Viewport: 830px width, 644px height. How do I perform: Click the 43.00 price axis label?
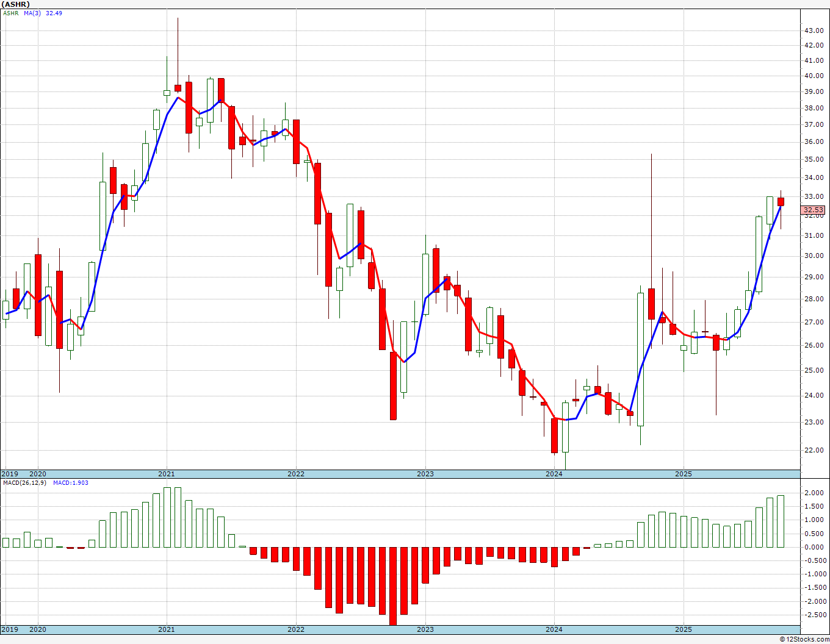click(814, 30)
